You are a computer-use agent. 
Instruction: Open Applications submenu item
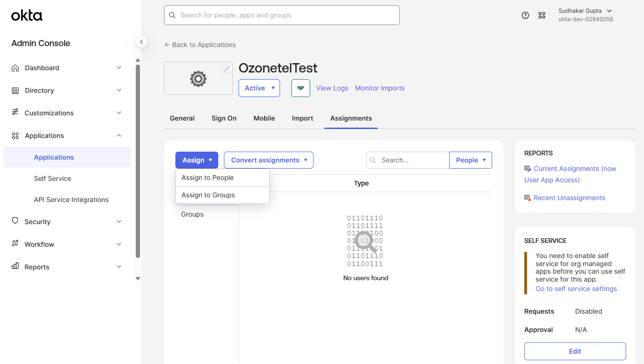[67, 157]
